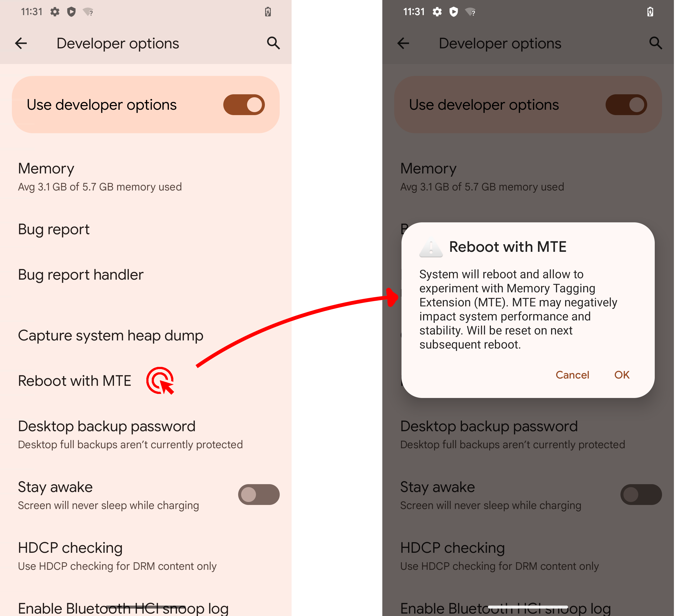
Task: Expand Bug report handler options
Action: click(83, 274)
